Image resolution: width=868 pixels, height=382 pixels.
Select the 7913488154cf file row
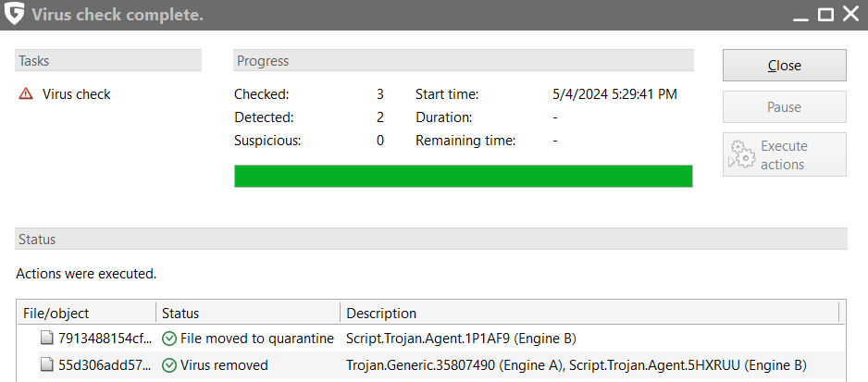pyautogui.click(x=430, y=339)
